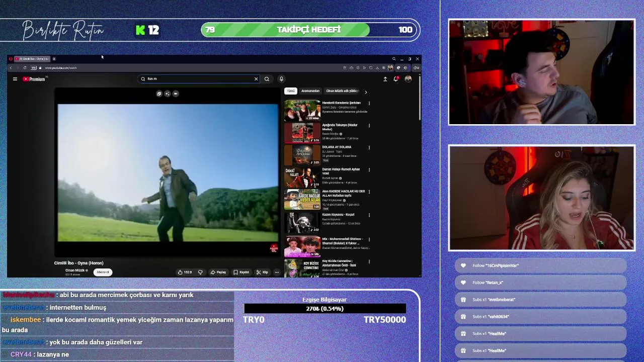Click the Ezgişe Bilgisayar donation progress bar
644x362 pixels.
click(x=325, y=309)
